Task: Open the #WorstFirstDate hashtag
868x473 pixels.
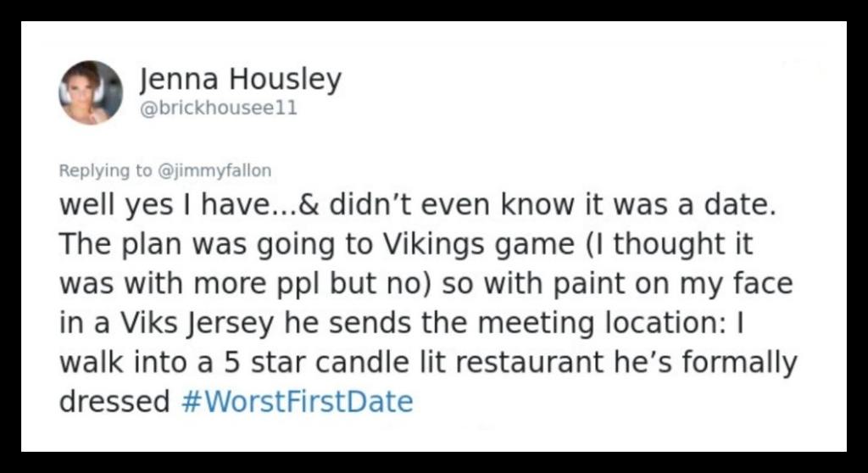Action: point(298,401)
